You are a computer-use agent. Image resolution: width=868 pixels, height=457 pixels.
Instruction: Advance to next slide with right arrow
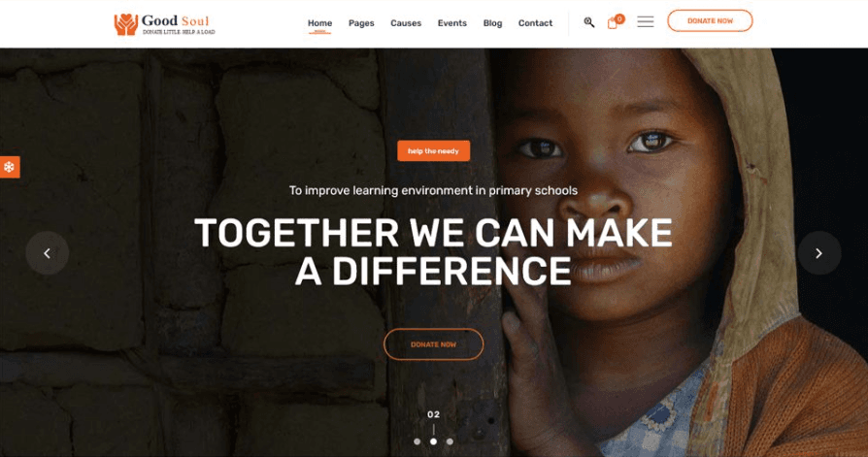819,253
